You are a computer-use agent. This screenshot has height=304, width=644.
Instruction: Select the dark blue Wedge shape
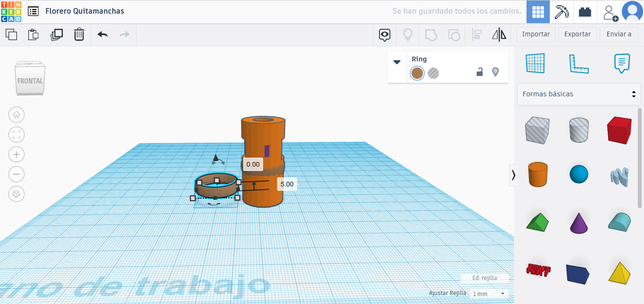coord(578,273)
